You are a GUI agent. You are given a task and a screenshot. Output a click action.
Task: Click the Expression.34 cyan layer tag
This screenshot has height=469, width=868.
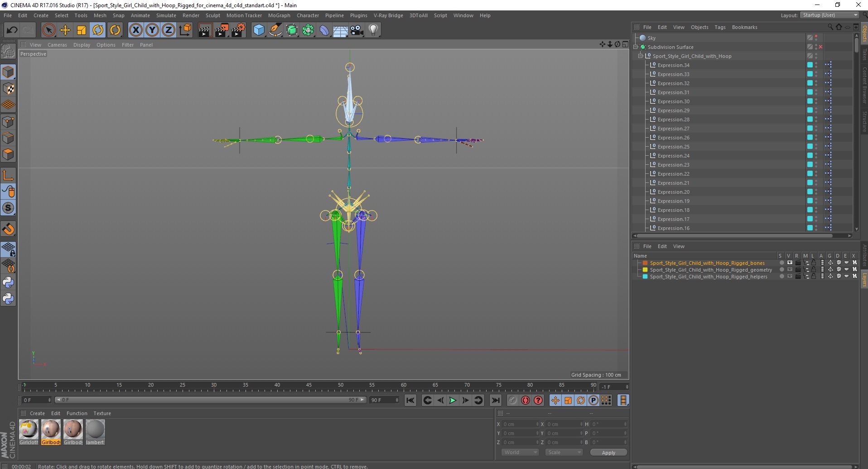(x=810, y=65)
